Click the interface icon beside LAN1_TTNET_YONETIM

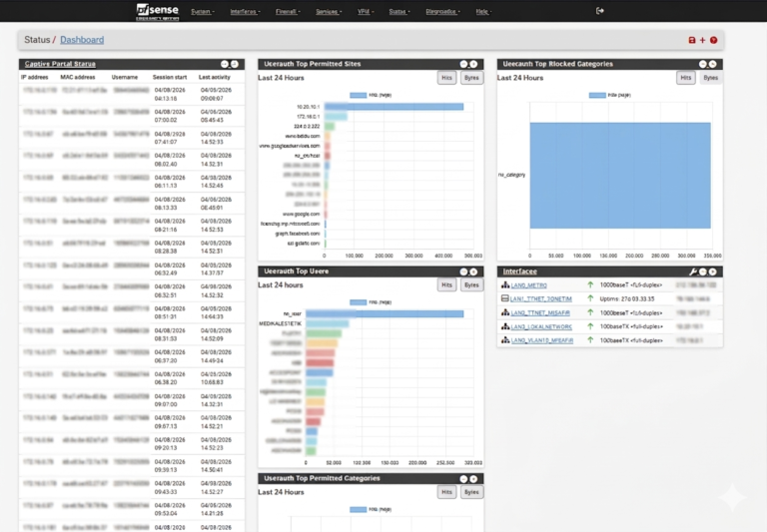coord(505,298)
